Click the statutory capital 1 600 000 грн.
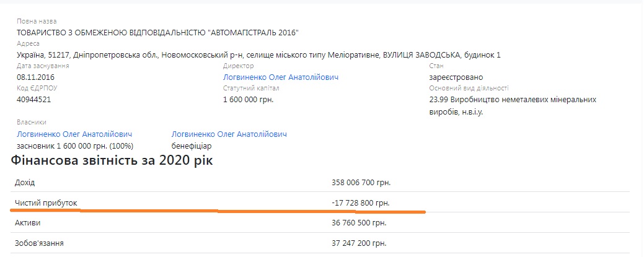This screenshot has height=257, width=644. pos(248,100)
